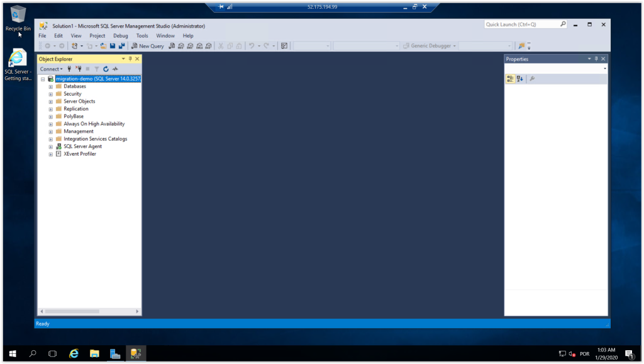
Task: Click the Analysis Services DMX Query icon
Action: coord(190,46)
